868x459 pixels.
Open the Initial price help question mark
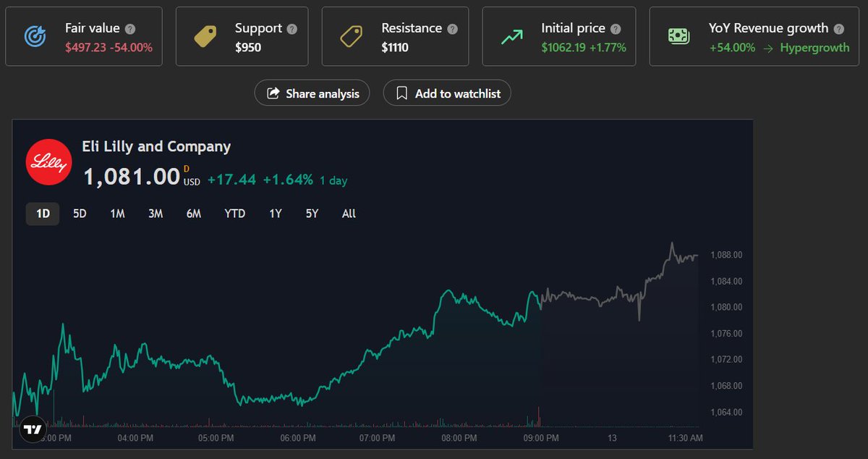[616, 29]
